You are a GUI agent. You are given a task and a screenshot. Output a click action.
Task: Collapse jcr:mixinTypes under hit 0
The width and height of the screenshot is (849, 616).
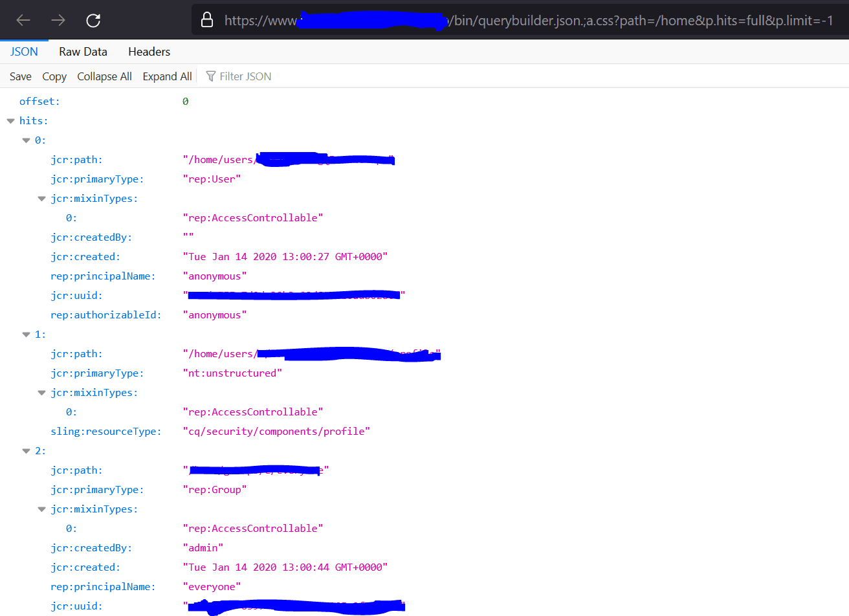pyautogui.click(x=41, y=198)
